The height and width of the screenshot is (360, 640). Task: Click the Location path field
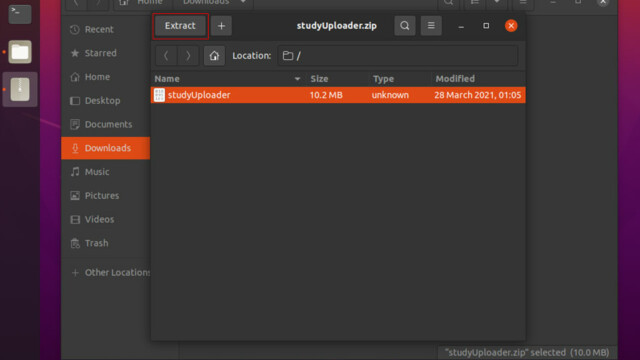pyautogui.click(x=398, y=56)
